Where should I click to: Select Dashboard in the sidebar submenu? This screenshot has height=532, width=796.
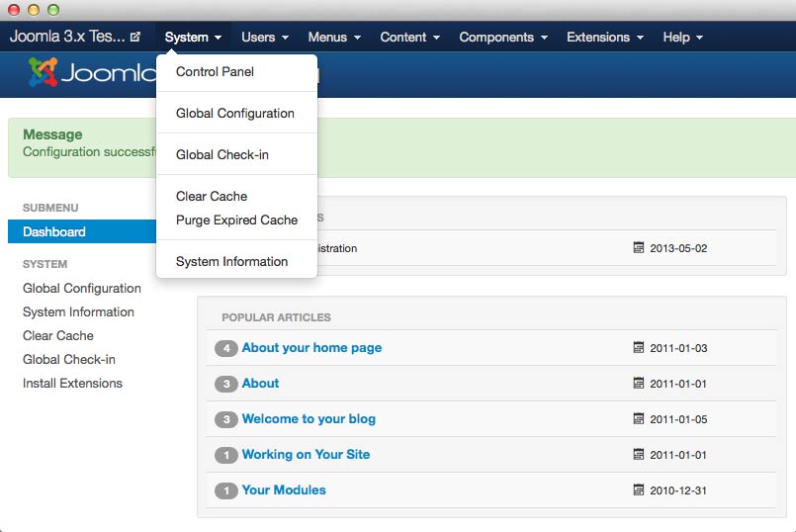coord(54,232)
